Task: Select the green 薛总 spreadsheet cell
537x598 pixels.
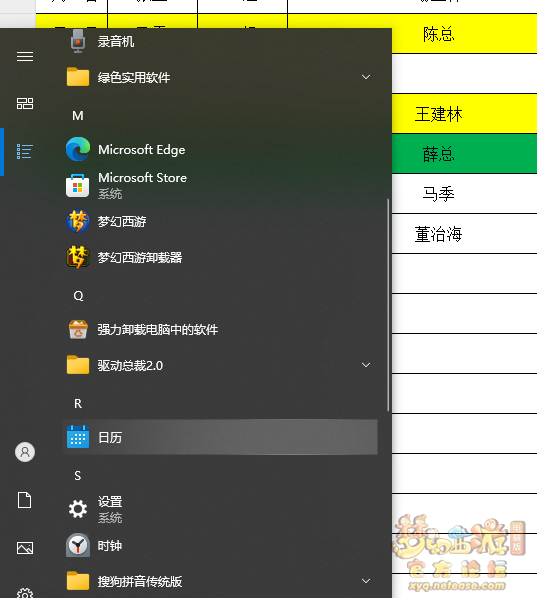Action: (x=465, y=154)
